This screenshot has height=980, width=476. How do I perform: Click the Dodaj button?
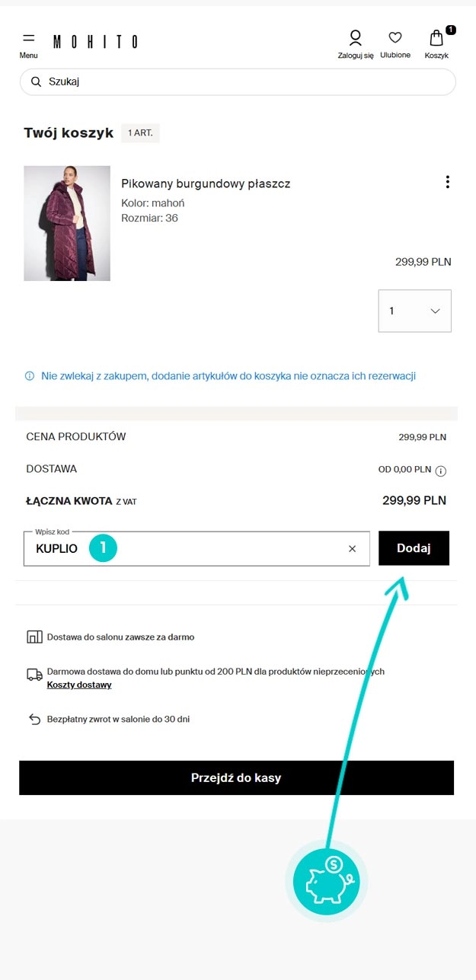click(414, 548)
